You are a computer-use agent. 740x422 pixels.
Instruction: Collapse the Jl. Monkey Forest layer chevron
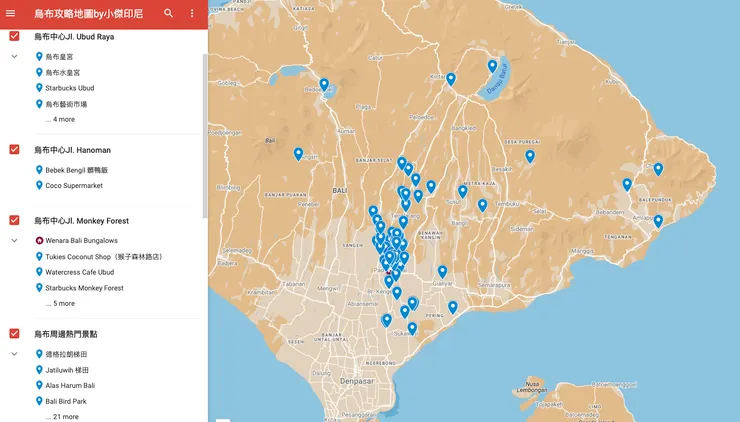[15, 241]
